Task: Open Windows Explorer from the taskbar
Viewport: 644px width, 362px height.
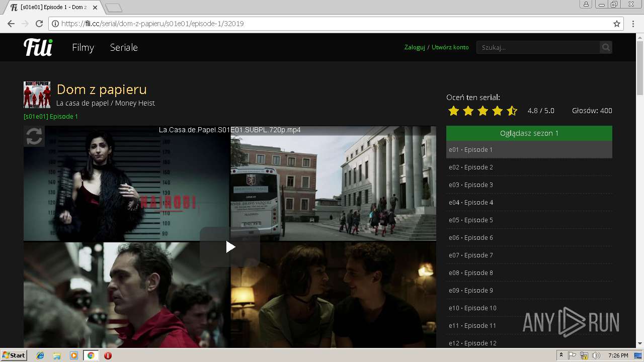Action: [57, 355]
